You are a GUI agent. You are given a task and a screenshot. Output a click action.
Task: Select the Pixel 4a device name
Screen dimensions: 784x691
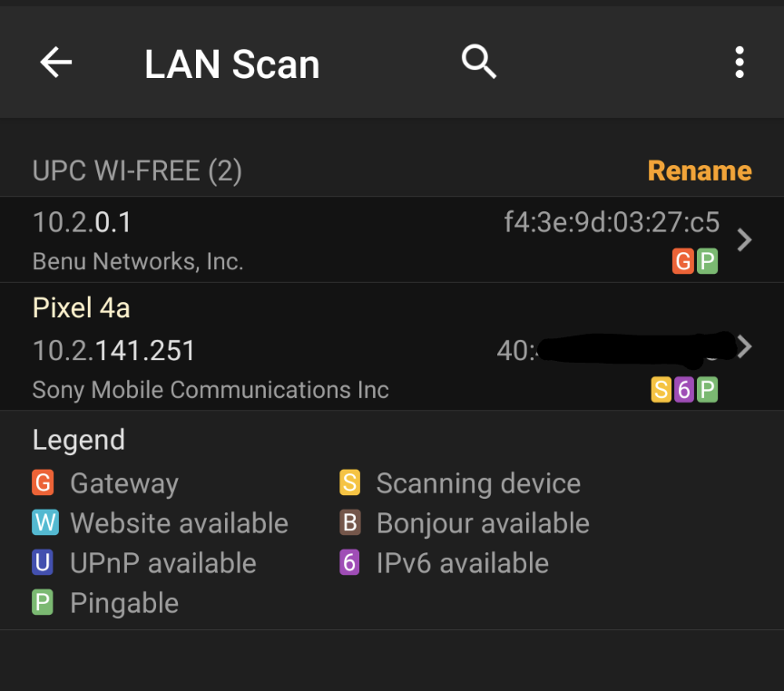click(x=82, y=307)
